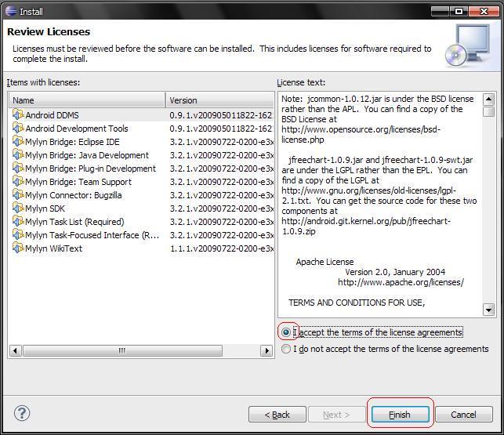
Task: Click the Mylyn Bridge: Team Support icon
Action: 18,182
